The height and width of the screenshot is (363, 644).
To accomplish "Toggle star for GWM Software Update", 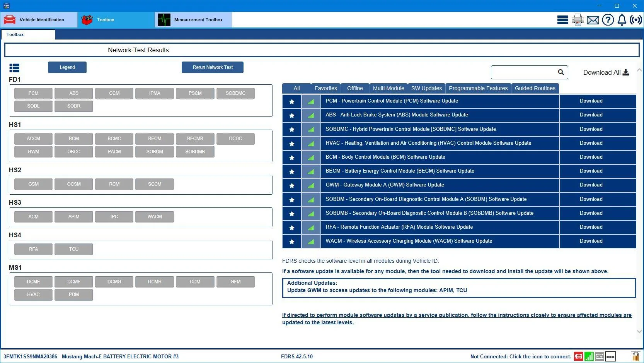I will click(x=292, y=185).
